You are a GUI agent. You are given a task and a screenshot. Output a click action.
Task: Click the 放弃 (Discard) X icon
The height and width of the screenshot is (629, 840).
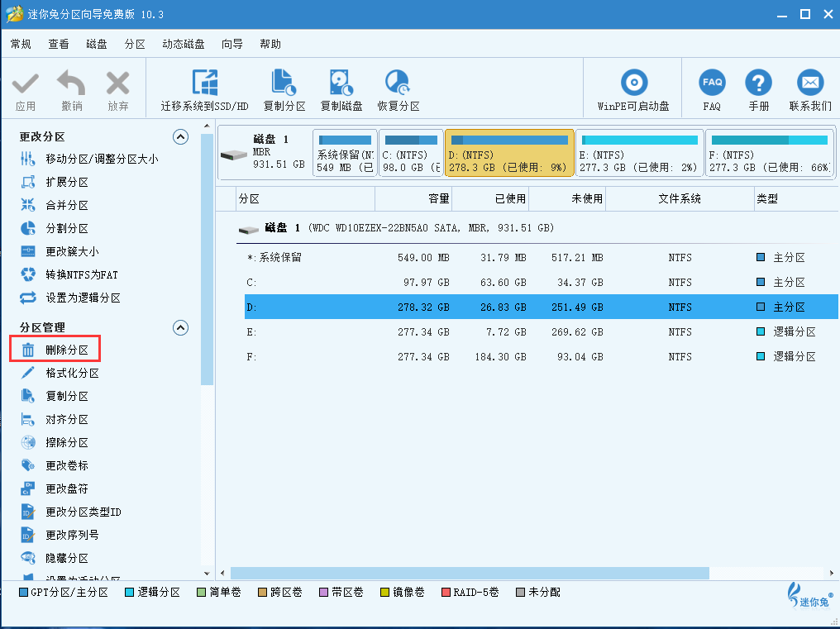click(118, 84)
